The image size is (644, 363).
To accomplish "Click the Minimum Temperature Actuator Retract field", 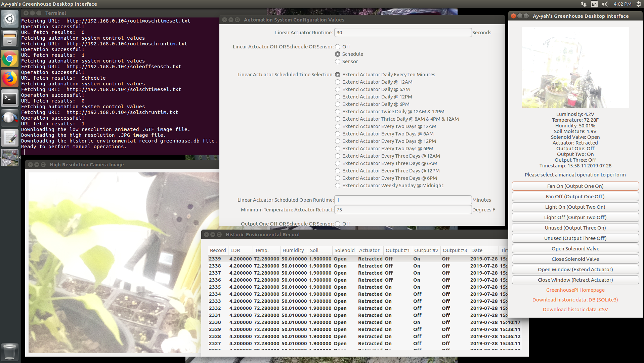I will click(403, 210).
